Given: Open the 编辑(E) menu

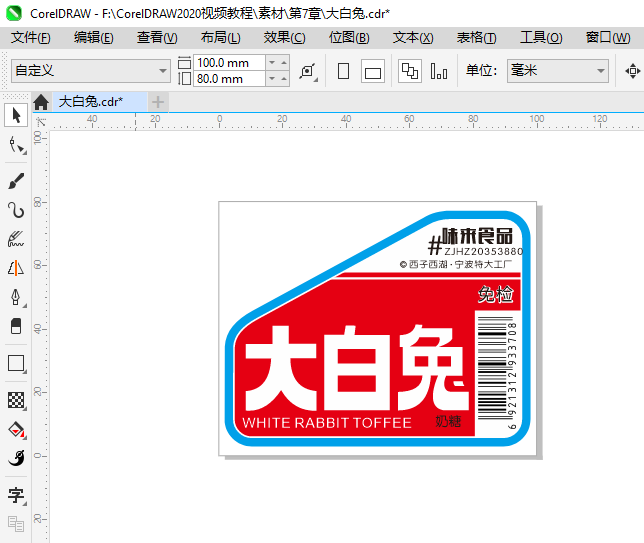Looking at the screenshot, I should pyautogui.click(x=94, y=38).
